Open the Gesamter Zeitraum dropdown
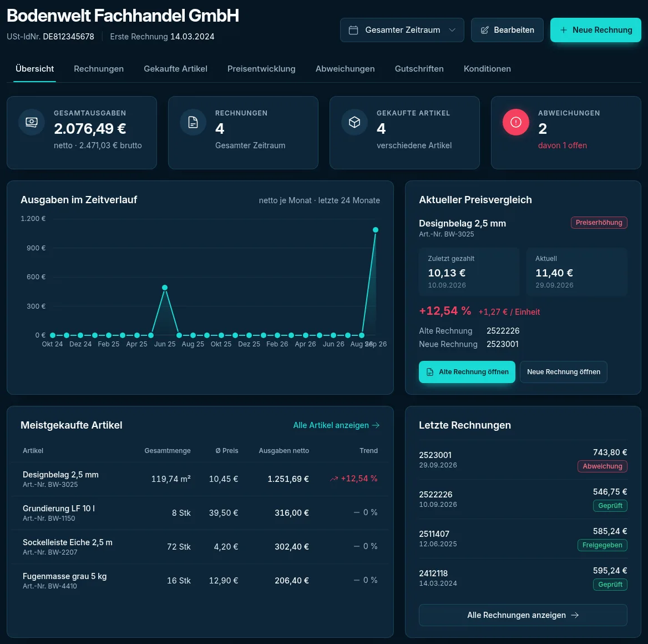The width and height of the screenshot is (648, 644). (402, 30)
